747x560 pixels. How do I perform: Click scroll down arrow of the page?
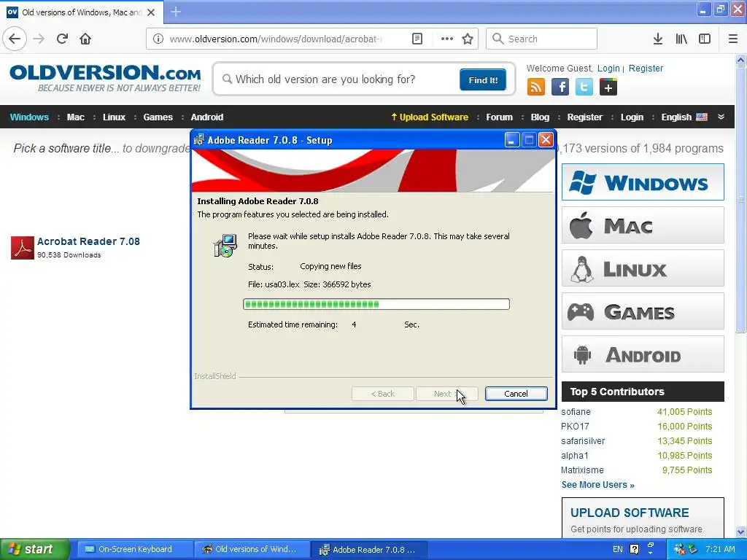pos(741,532)
